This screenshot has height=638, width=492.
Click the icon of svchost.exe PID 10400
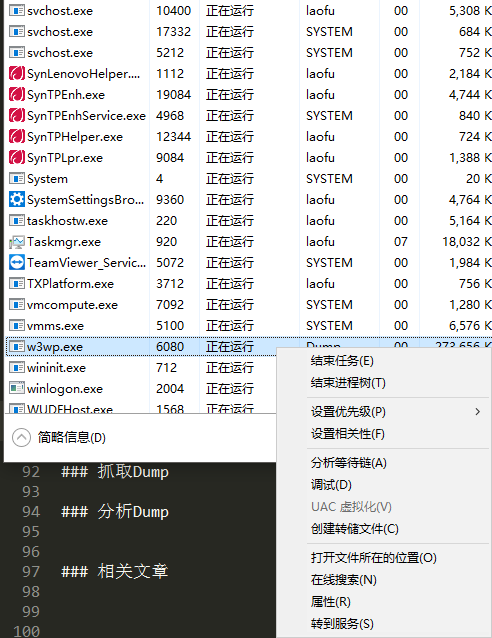click(x=17, y=11)
